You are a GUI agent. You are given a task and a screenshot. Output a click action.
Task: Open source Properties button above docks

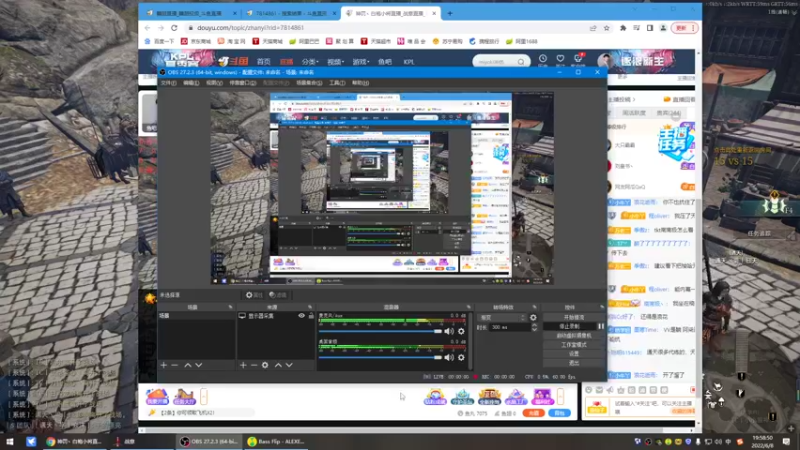(254, 295)
